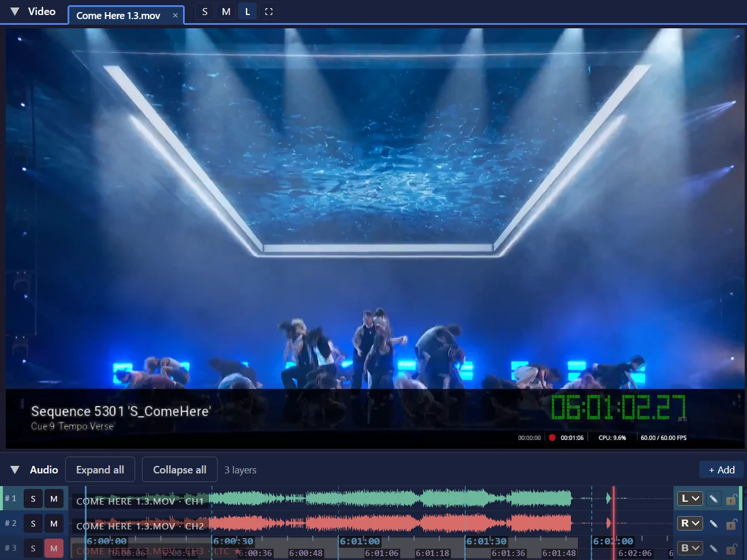
Task: Click the '3 layers' label
Action: tap(240, 470)
